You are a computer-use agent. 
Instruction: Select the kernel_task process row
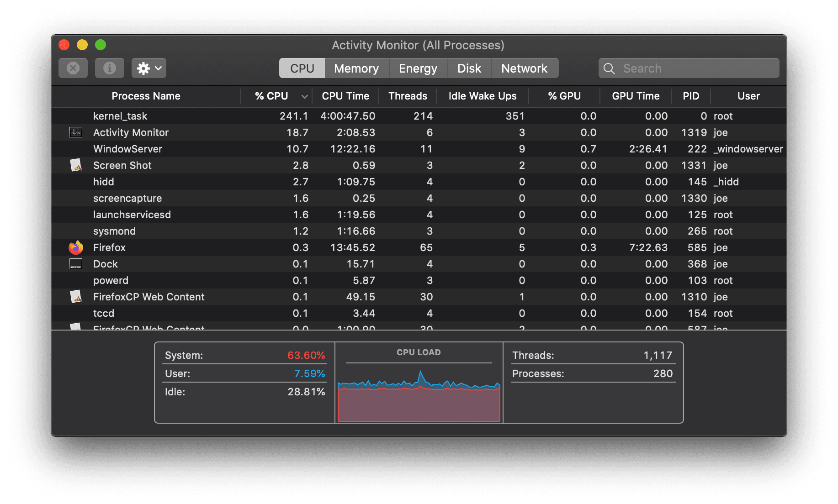[x=419, y=116]
